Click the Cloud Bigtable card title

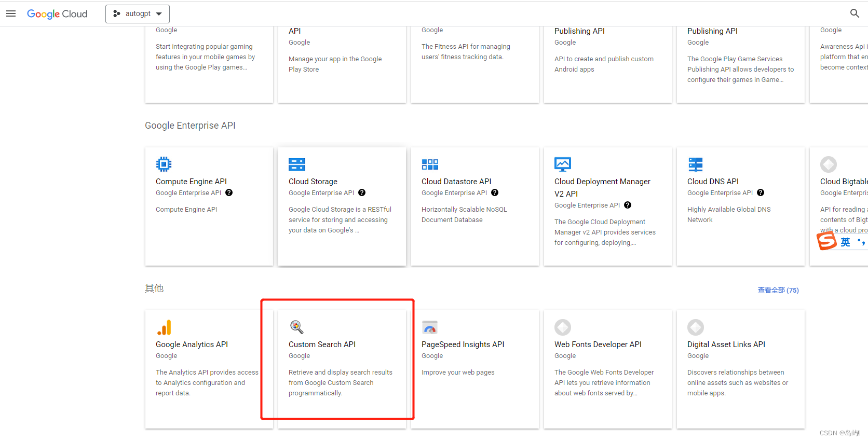[844, 182]
